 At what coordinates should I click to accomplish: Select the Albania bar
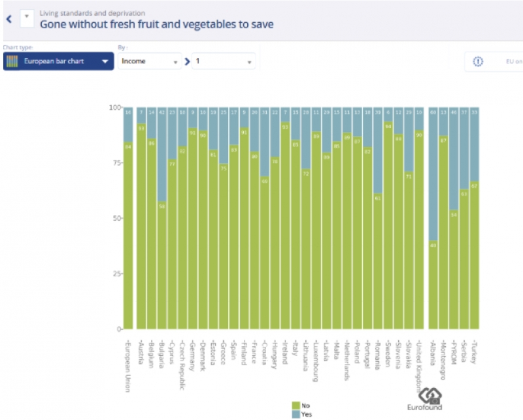pyautogui.click(x=433, y=218)
